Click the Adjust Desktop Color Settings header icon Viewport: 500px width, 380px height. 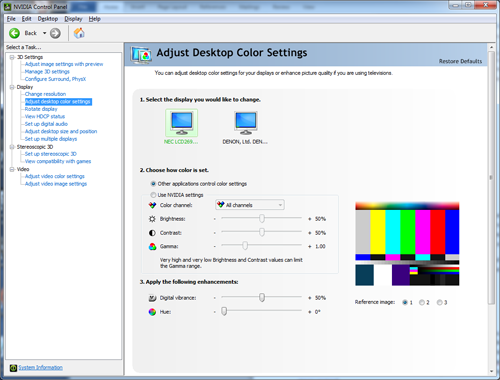pos(141,55)
